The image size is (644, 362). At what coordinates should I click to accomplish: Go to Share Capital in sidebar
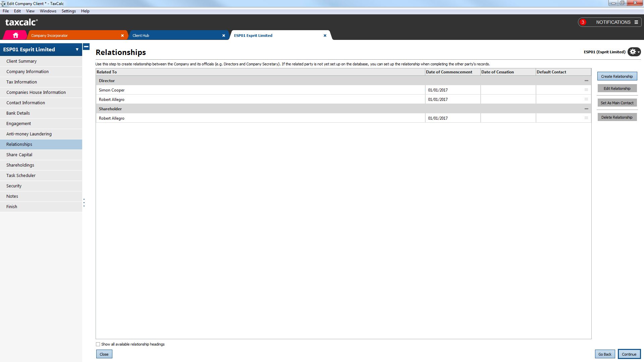click(19, 155)
